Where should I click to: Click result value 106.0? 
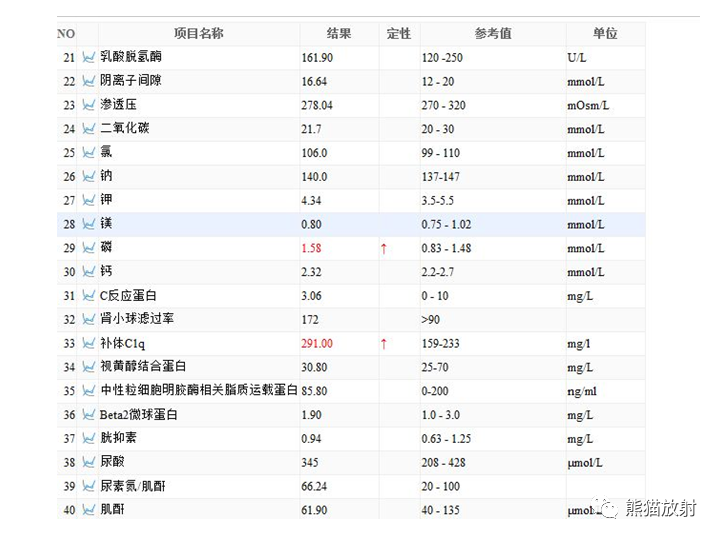[314, 153]
